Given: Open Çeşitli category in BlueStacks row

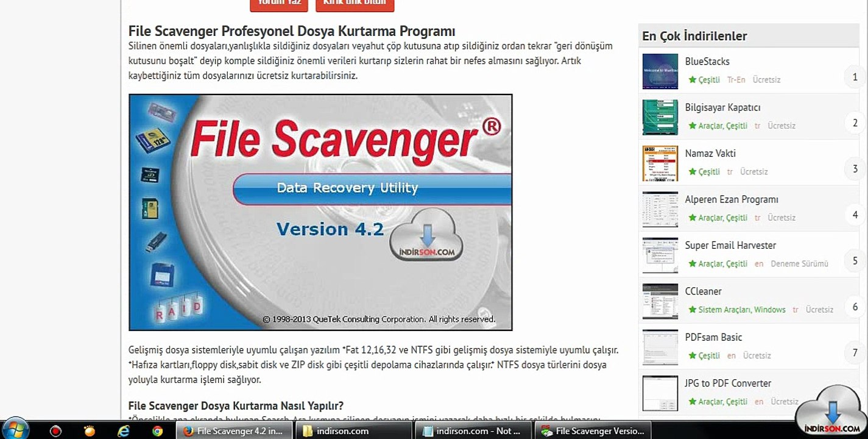Looking at the screenshot, I should [x=709, y=80].
